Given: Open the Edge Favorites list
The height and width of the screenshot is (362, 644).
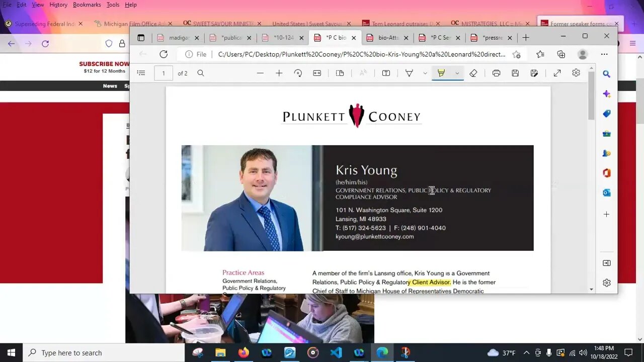Looking at the screenshot, I should [x=540, y=54].
